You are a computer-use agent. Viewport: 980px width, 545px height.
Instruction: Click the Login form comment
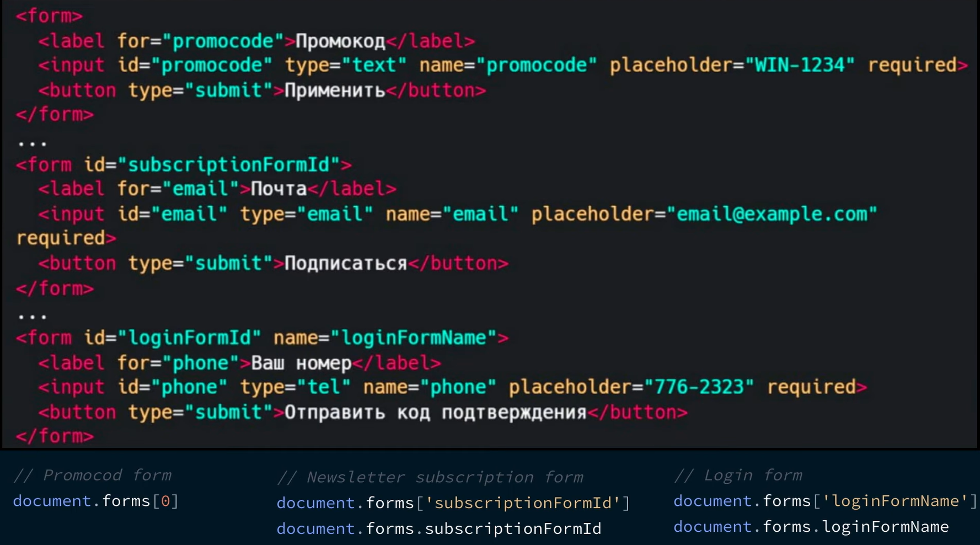coord(738,475)
